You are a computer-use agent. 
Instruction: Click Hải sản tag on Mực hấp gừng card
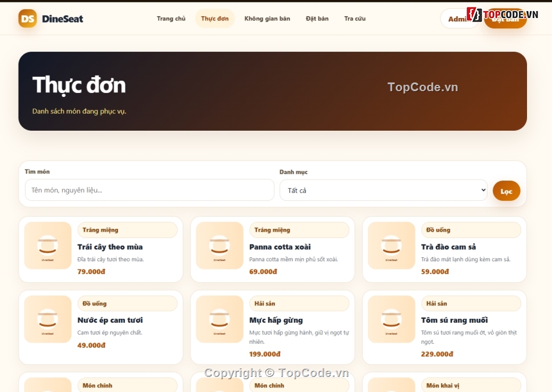pyautogui.click(x=299, y=303)
